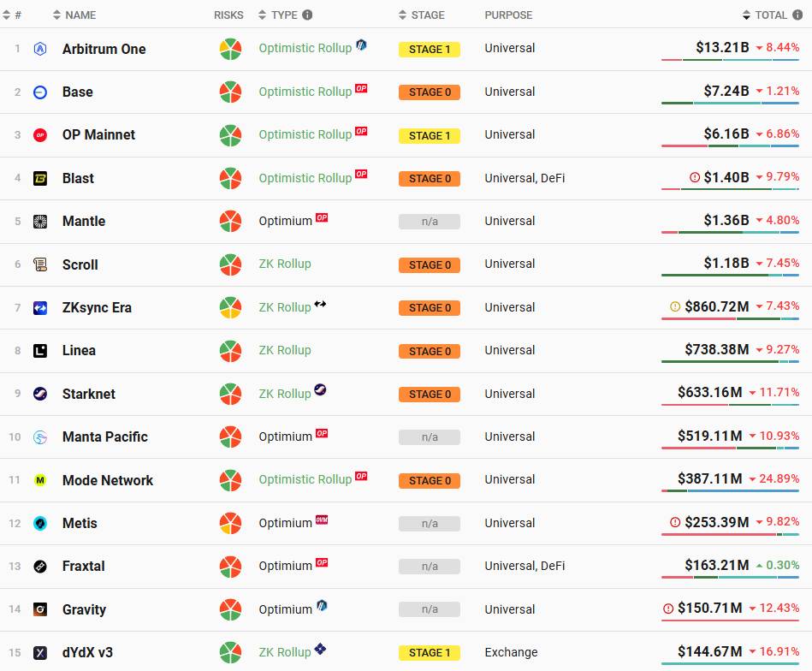Screen dimensions: 812x671
Task: Click the STAGE 1 badge for dYdX v3
Action: [x=430, y=653]
